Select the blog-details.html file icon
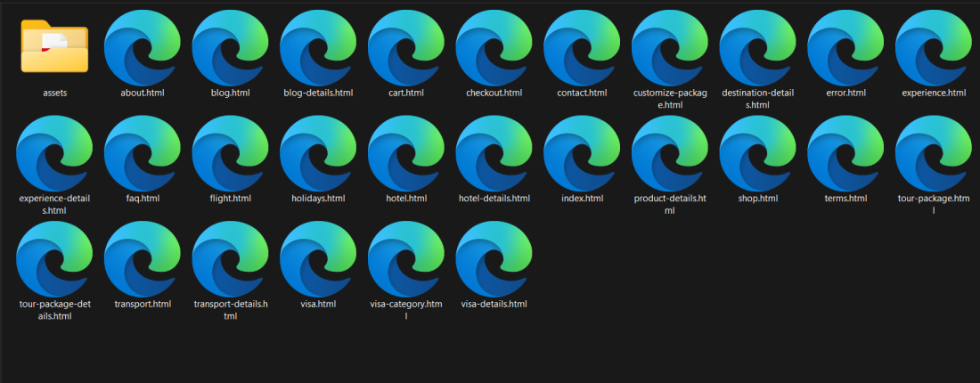This screenshot has width=980, height=383. [318, 47]
